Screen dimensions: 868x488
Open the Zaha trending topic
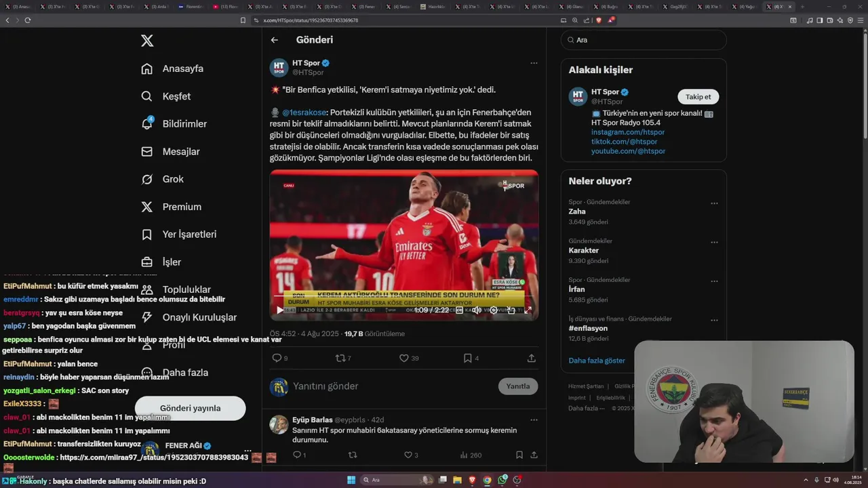[644, 212]
